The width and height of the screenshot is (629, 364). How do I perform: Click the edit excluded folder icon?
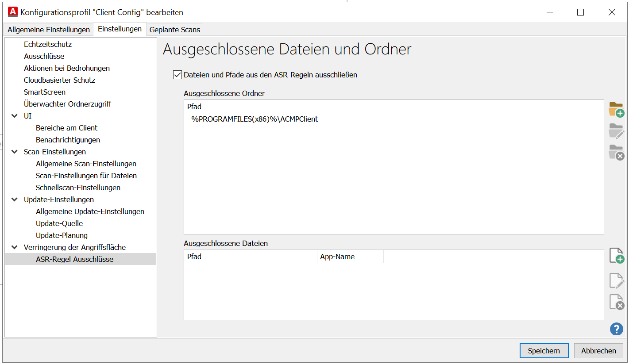616,131
